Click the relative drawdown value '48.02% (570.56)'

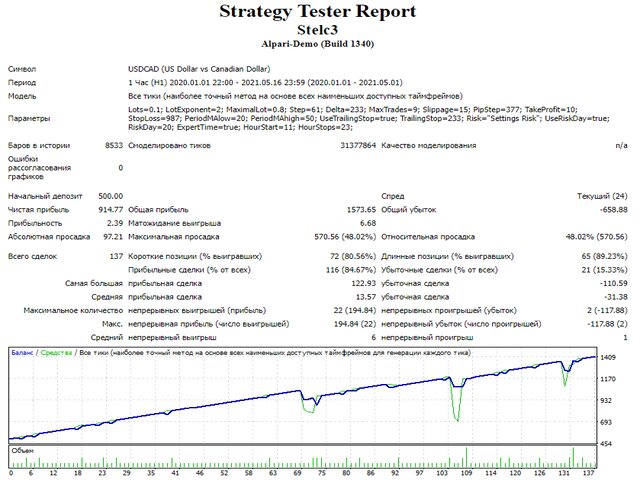[x=596, y=237]
